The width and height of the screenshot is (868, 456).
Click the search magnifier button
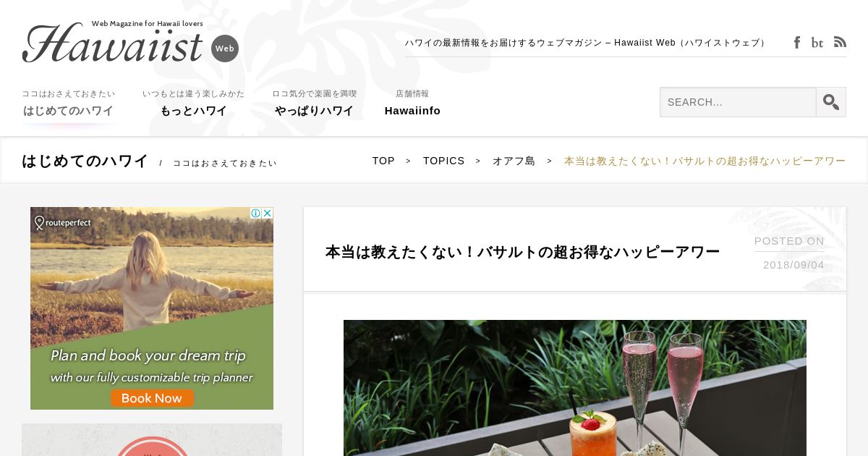point(831,102)
